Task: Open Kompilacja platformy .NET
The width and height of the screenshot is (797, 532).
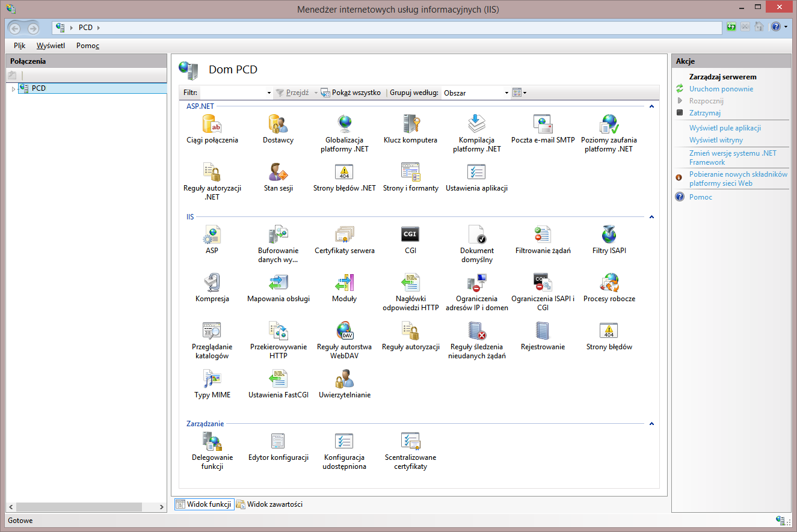Action: pyautogui.click(x=477, y=133)
